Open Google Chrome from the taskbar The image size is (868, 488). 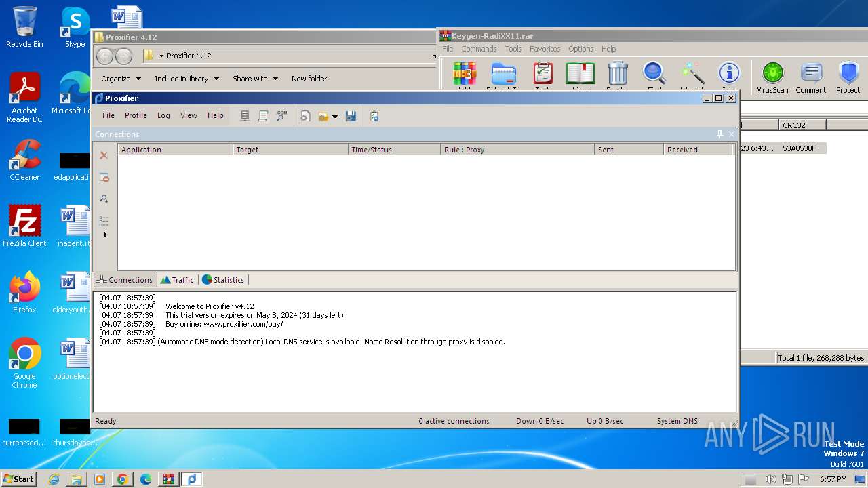click(122, 479)
